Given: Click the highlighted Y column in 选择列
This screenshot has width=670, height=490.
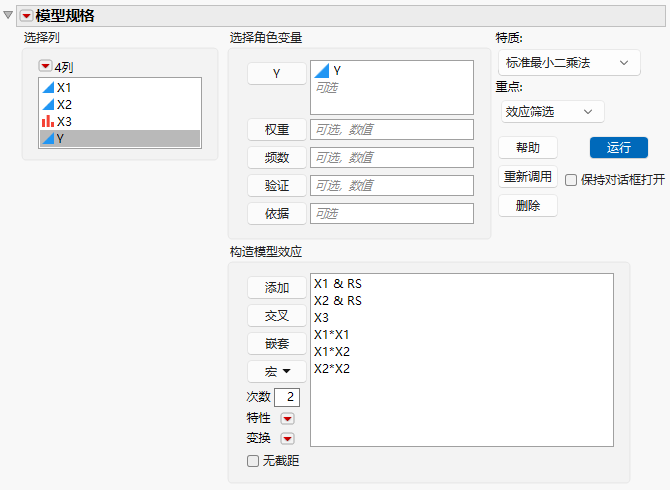Looking at the screenshot, I should [x=120, y=138].
